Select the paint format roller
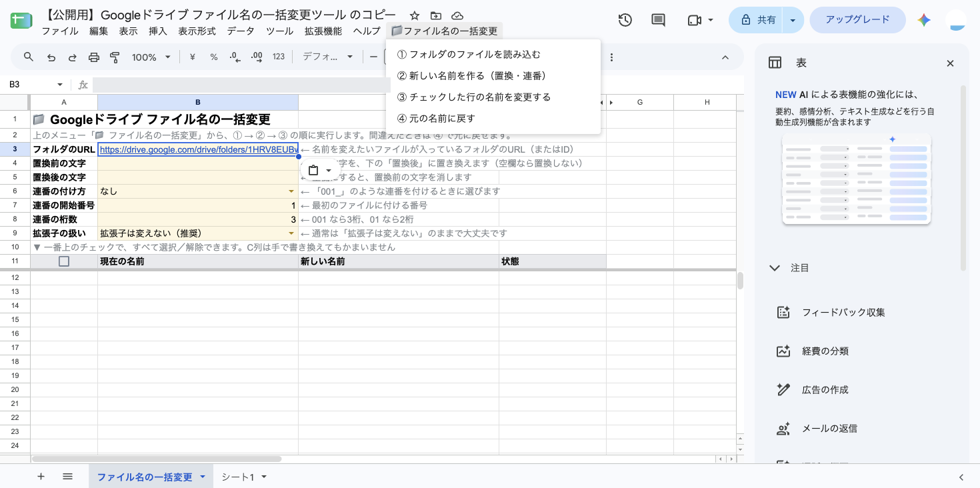This screenshot has height=488, width=980. click(115, 57)
